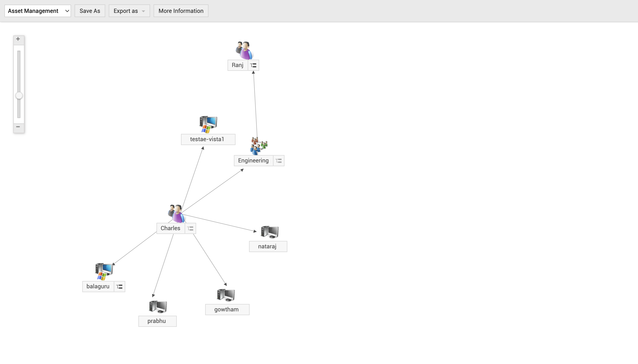The height and width of the screenshot is (364, 638).
Task: Click the prabhu computer icon
Action: (158, 307)
